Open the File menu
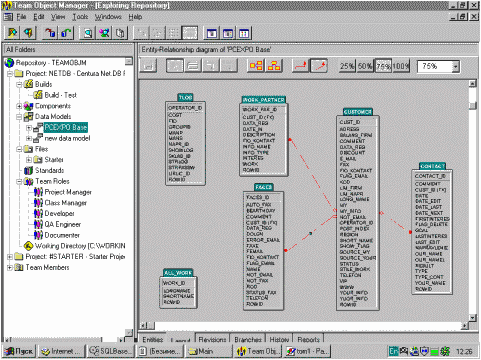The height and width of the screenshot is (360, 481). [21, 17]
